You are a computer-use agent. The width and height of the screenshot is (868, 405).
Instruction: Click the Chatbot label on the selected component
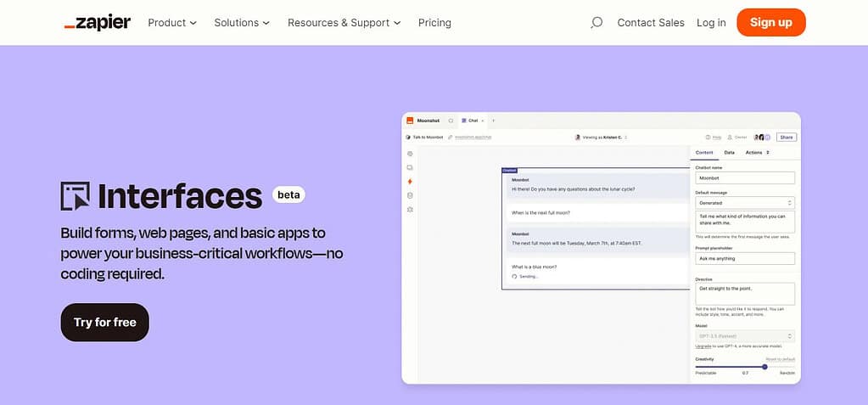[509, 170]
